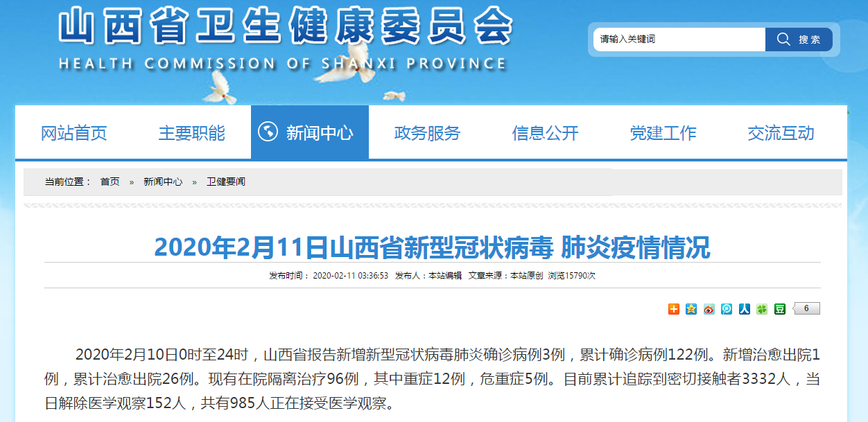Open 网站首页 navigation tab
Screen dimensions: 868x422
click(74, 133)
